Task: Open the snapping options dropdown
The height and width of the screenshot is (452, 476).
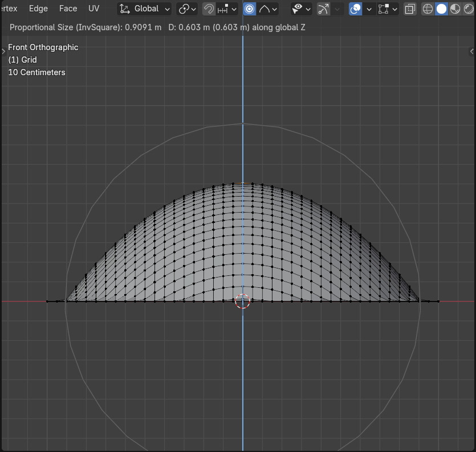Action: (x=227, y=9)
